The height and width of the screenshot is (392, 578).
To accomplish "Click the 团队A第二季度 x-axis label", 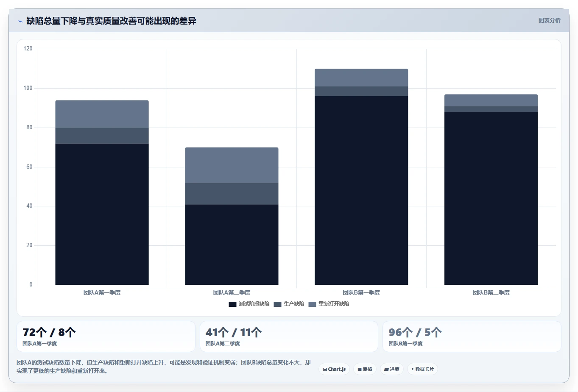I will tap(232, 292).
